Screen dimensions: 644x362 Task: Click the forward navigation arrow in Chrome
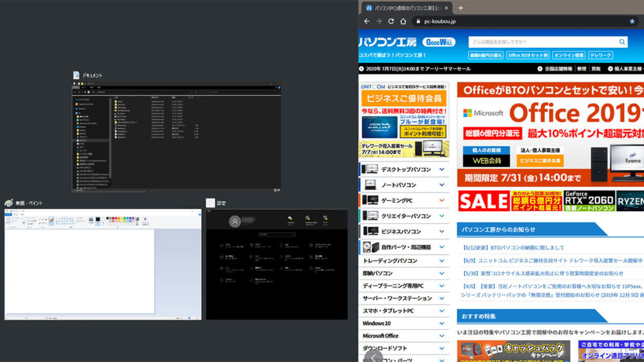click(x=379, y=21)
